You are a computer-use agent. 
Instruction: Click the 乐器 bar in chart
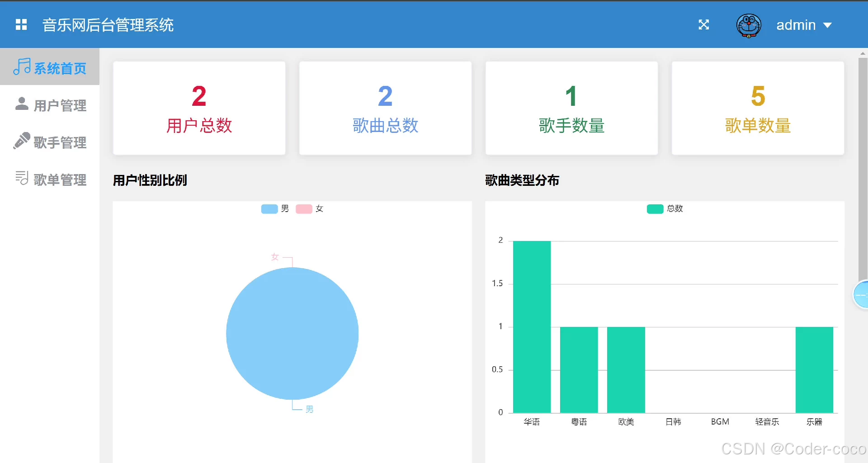pyautogui.click(x=814, y=370)
